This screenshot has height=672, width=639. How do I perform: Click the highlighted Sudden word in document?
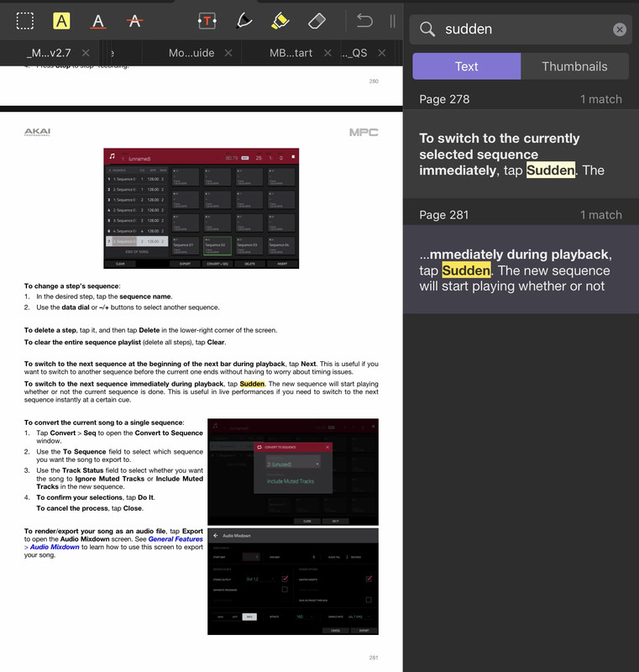252,384
